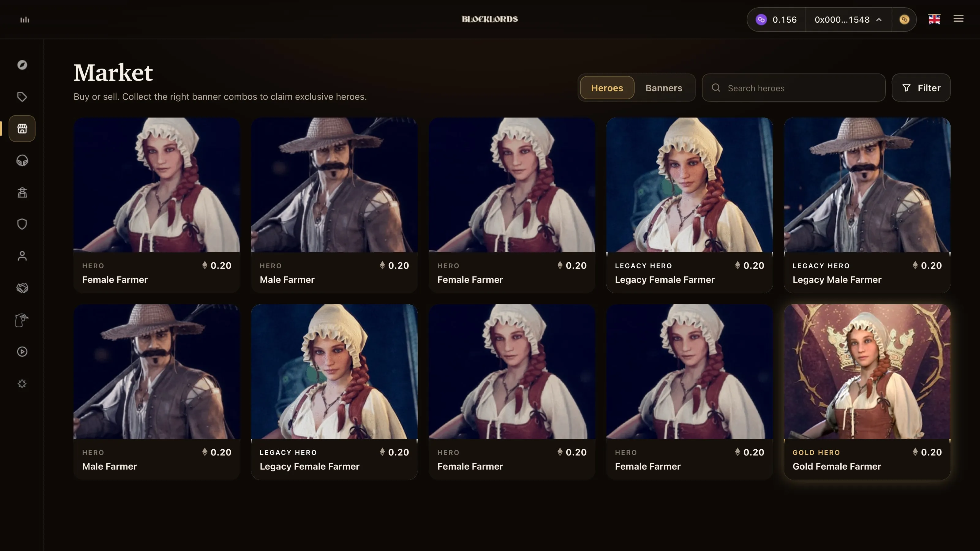Open the Gold Female Farmer card
This screenshot has height=551, width=980.
(x=867, y=392)
